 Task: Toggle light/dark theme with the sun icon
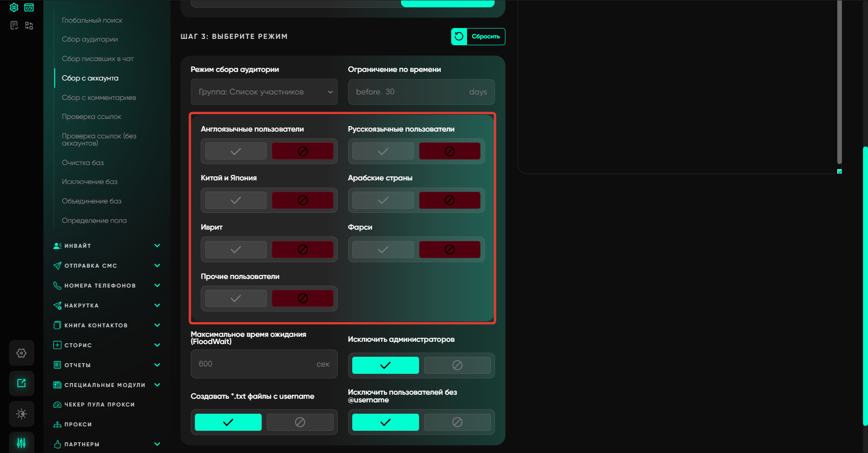pyautogui.click(x=21, y=414)
